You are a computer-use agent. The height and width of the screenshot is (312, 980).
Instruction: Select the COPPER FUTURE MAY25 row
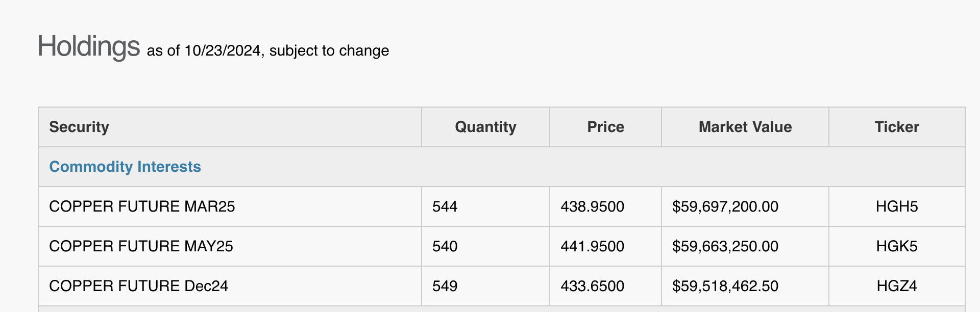tap(141, 246)
